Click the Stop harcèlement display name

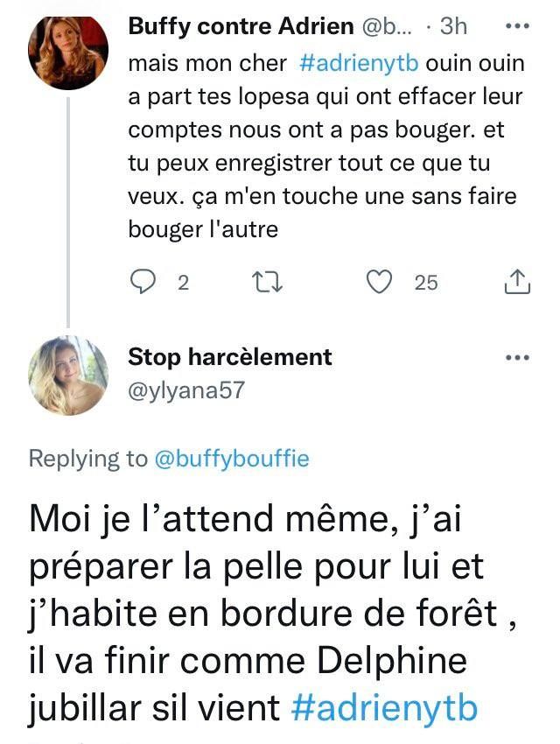pyautogui.click(x=230, y=357)
